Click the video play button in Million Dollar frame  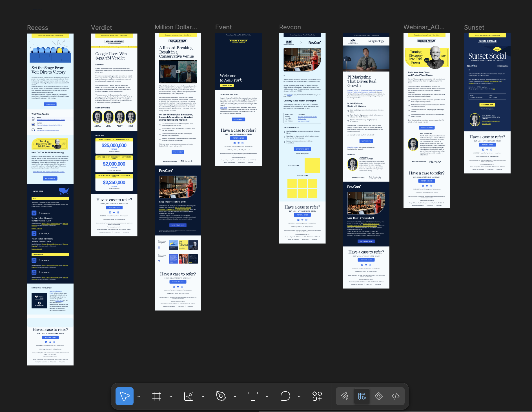pyautogui.click(x=178, y=72)
